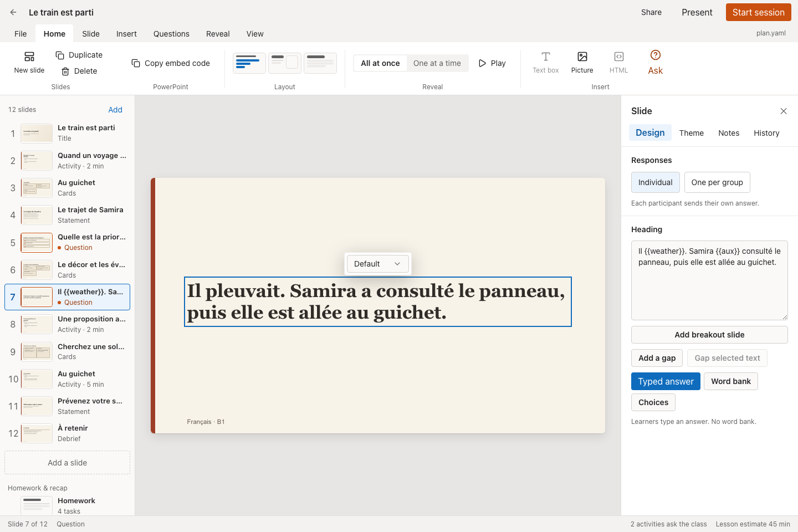Select slide 8 Une proposition a…
Viewport: 798px width, 532px height.
(67, 324)
